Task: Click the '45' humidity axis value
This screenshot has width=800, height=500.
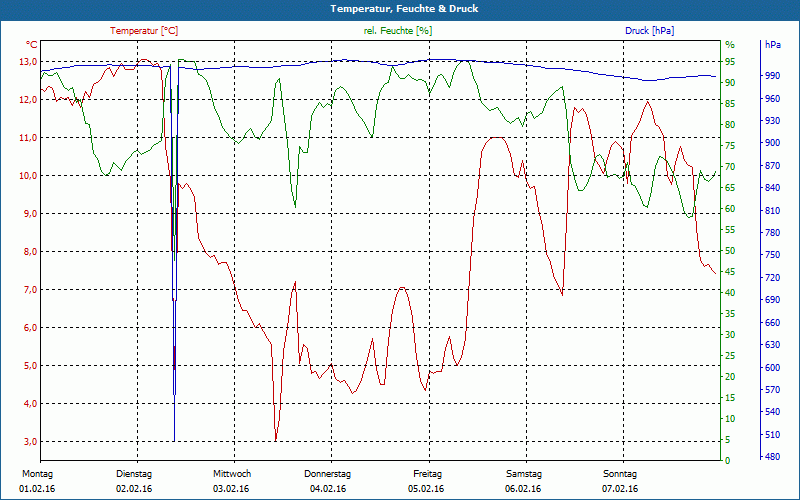Action: 730,272
